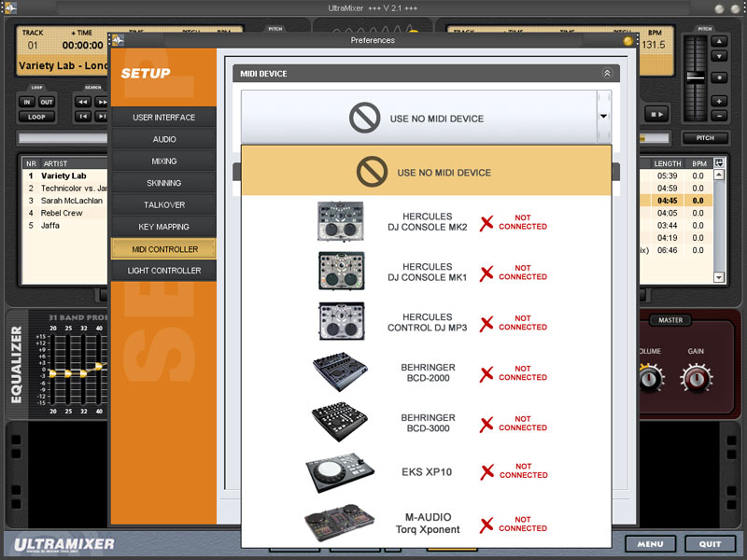Click UltraMixer title bar app icon
The height and width of the screenshot is (560, 747).
10,7
